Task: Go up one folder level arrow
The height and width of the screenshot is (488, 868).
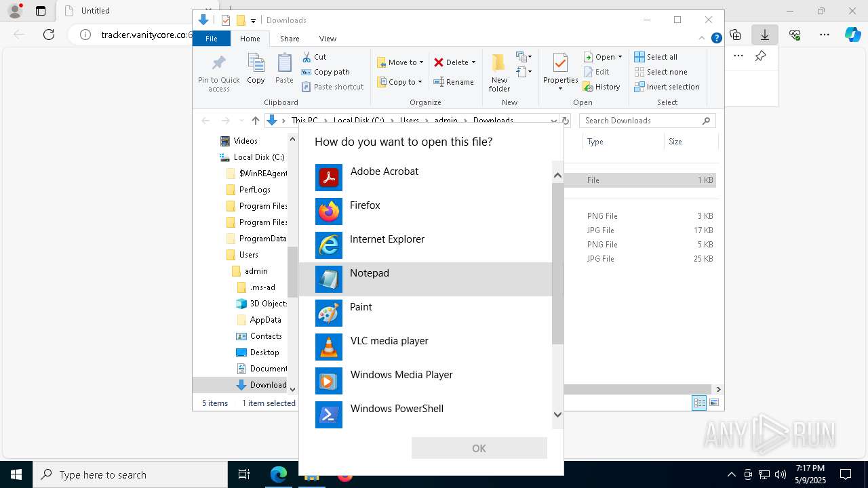Action: pos(255,121)
